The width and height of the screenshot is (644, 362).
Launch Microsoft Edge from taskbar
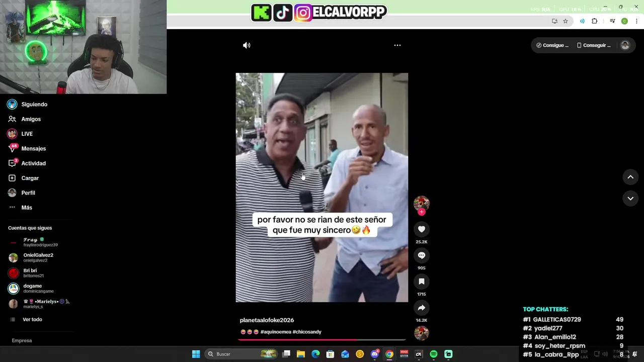click(x=315, y=354)
